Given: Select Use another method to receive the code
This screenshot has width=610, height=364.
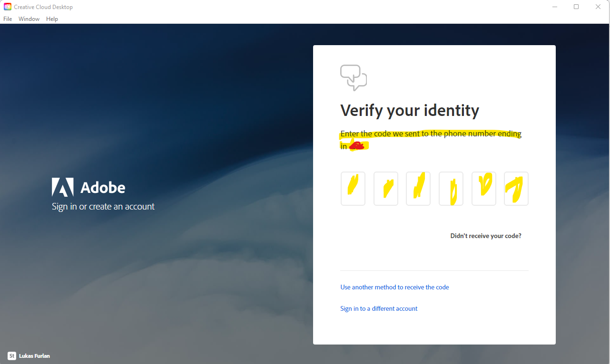Looking at the screenshot, I should point(394,287).
